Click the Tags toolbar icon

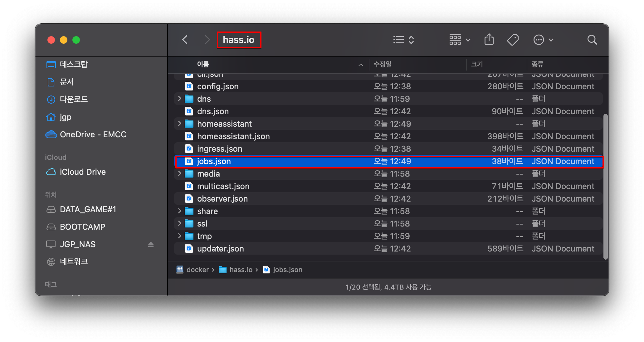tap(513, 40)
